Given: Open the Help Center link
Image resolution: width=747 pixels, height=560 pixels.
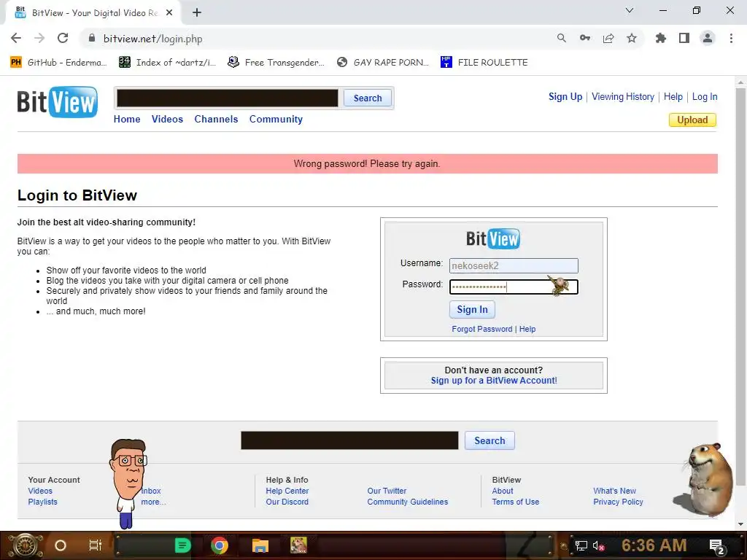Looking at the screenshot, I should click(287, 491).
